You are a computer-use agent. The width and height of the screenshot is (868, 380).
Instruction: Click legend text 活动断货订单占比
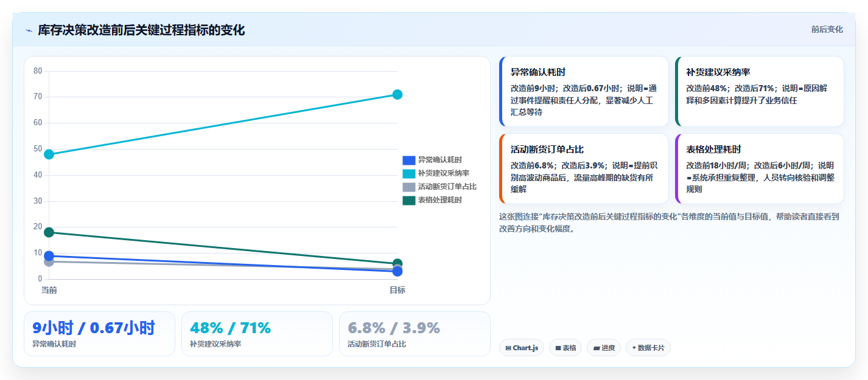pos(447,187)
